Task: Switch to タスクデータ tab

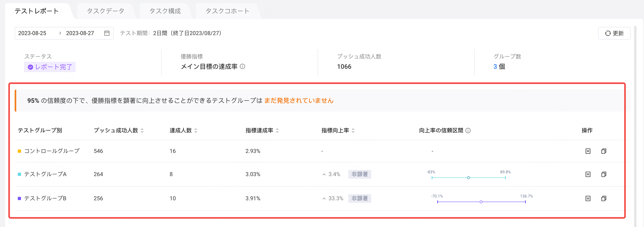Action: point(105,11)
